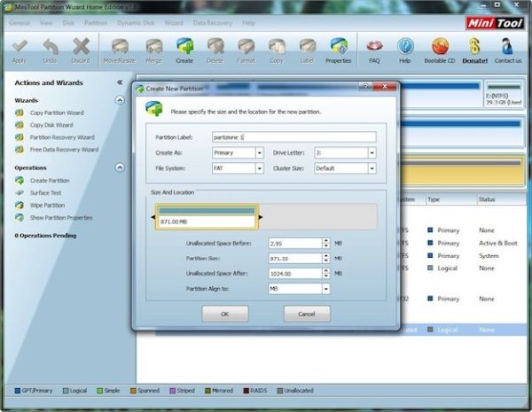Click the partition size slider bar
This screenshot has width=532, height=412.
pos(207,217)
